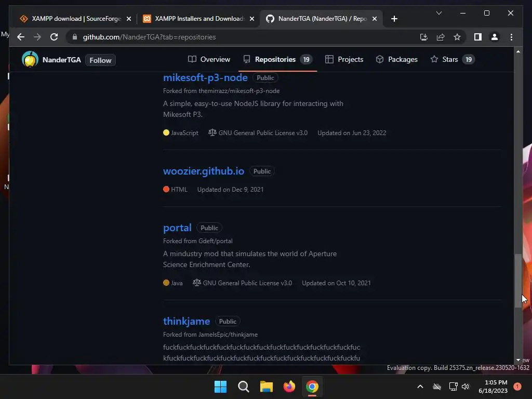Click the HTML language label
This screenshot has width=532, height=399.
coord(179,190)
